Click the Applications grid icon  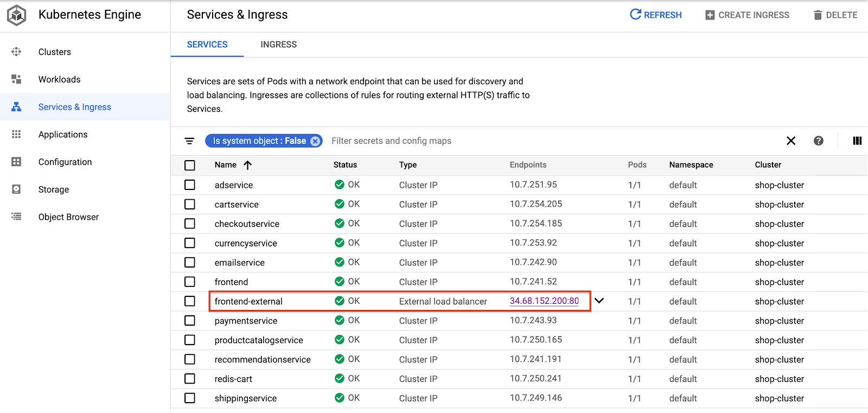coord(16,134)
